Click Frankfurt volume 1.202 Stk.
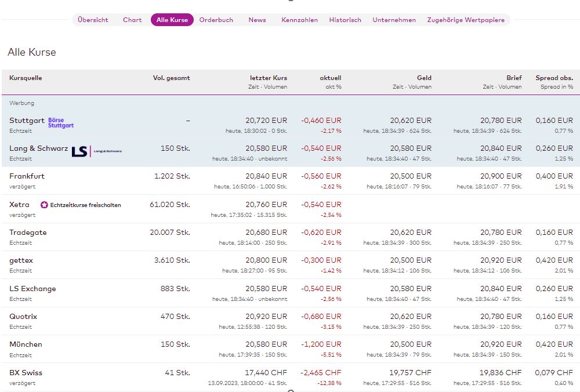580x392 pixels. click(x=172, y=176)
